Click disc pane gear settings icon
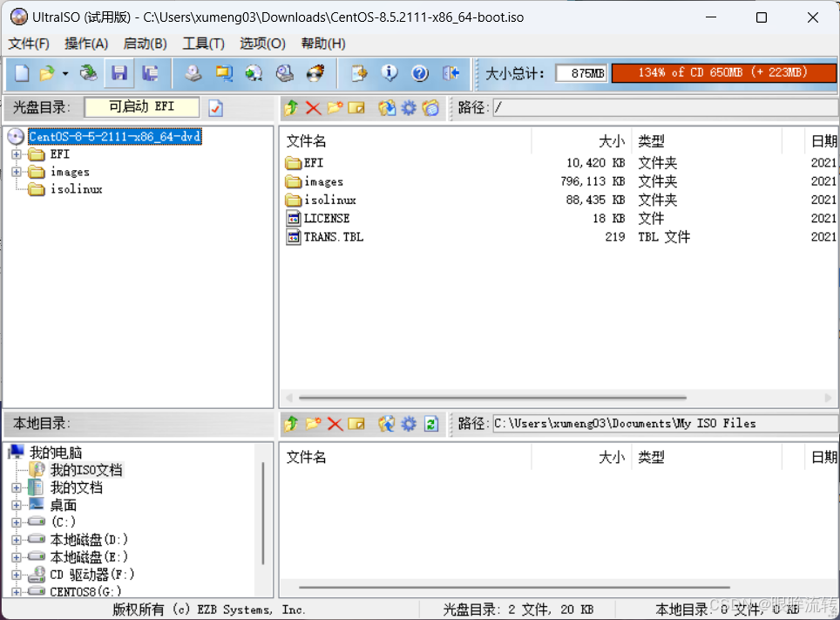The image size is (840, 620). click(x=409, y=108)
